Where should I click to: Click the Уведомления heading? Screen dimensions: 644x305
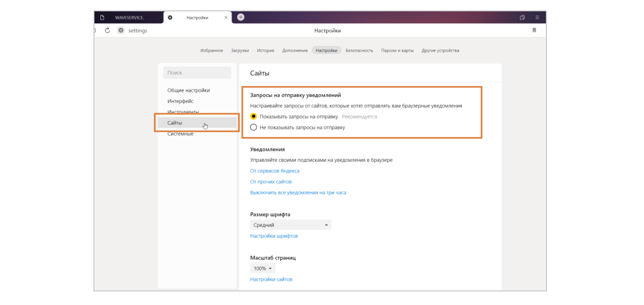point(268,149)
